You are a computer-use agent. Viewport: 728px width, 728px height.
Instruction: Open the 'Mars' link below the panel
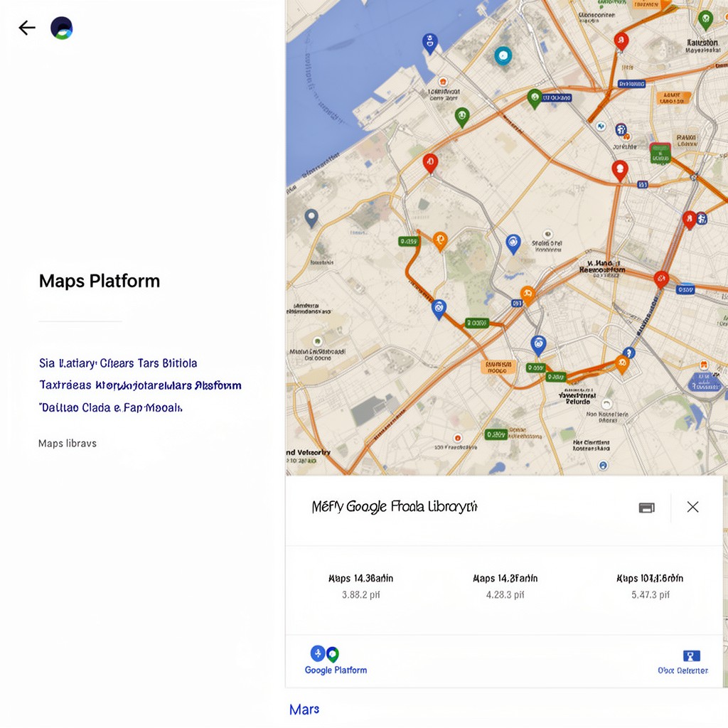pos(304,710)
